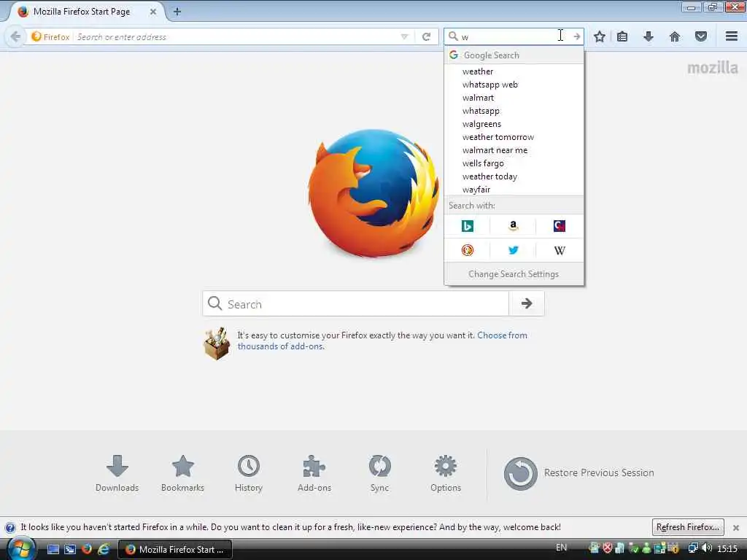Click Show Desktop in quick launch
The height and width of the screenshot is (560, 747).
53,549
